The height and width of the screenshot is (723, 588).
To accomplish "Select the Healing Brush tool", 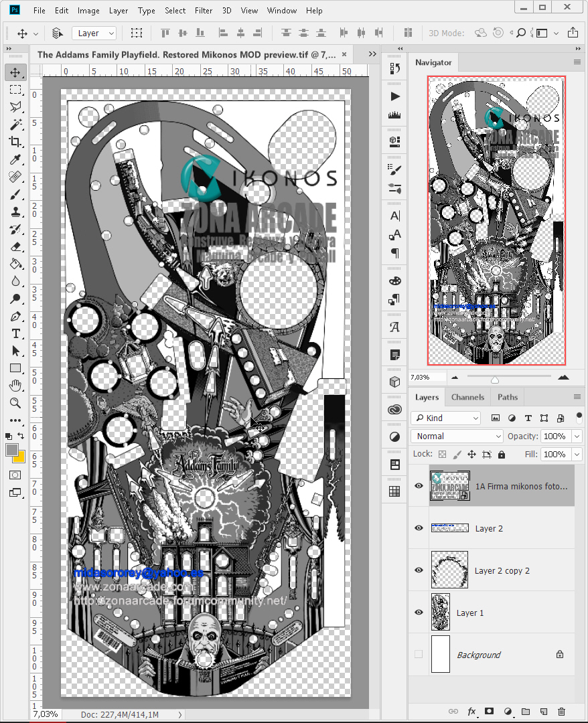I will pos(15,177).
